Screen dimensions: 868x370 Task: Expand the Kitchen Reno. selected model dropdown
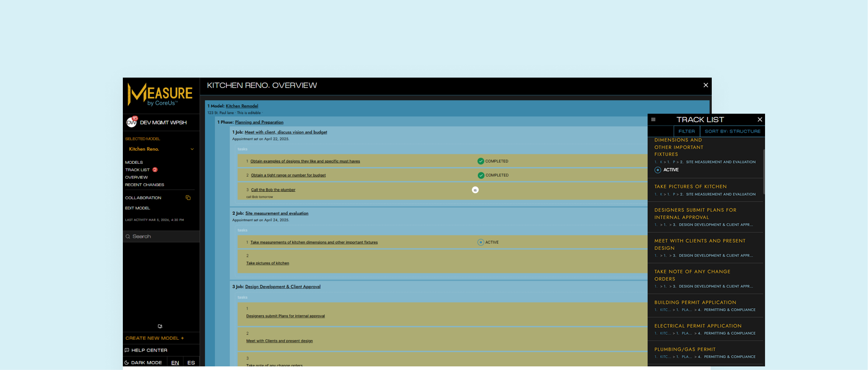(192, 149)
